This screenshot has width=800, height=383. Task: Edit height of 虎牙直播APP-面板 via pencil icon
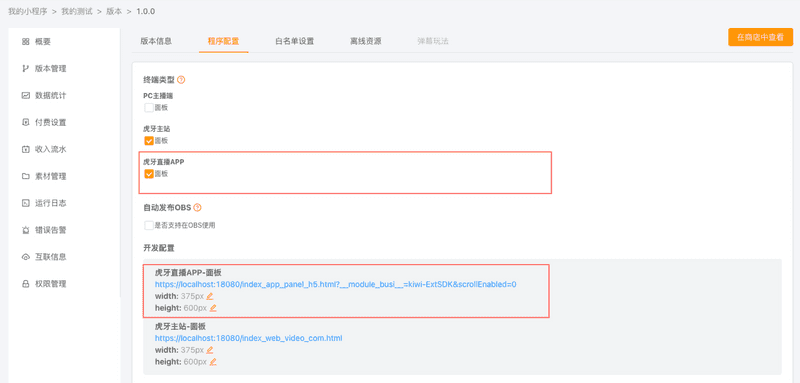[213, 308]
